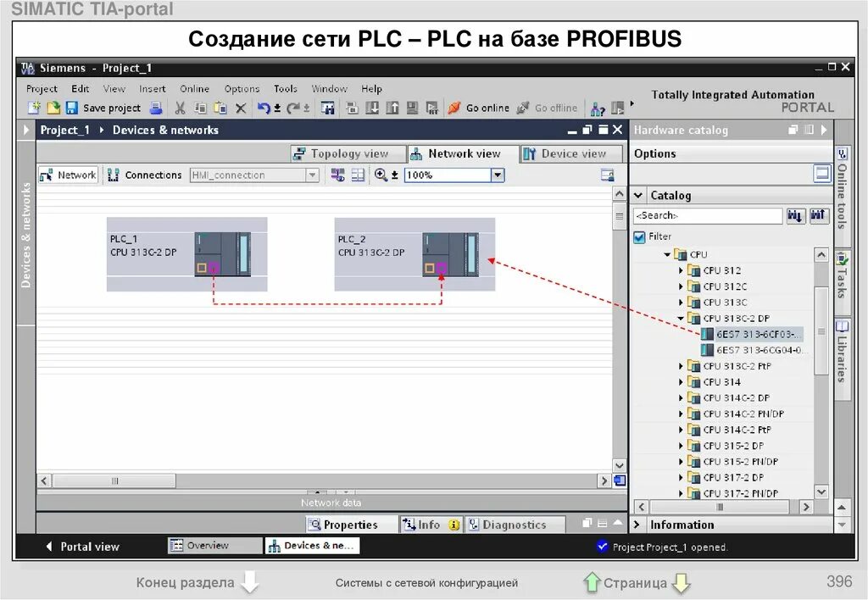Open the Help menu

coord(371,89)
